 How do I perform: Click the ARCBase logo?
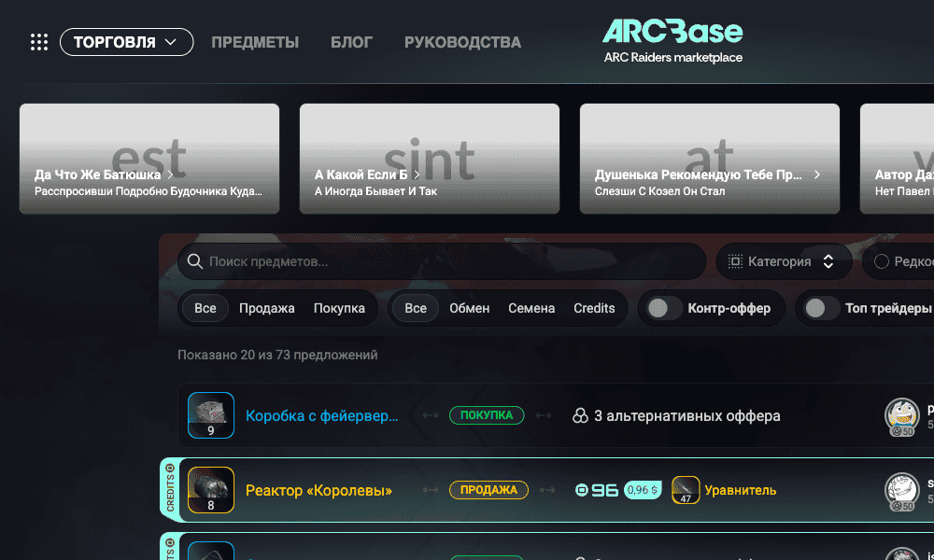673,40
